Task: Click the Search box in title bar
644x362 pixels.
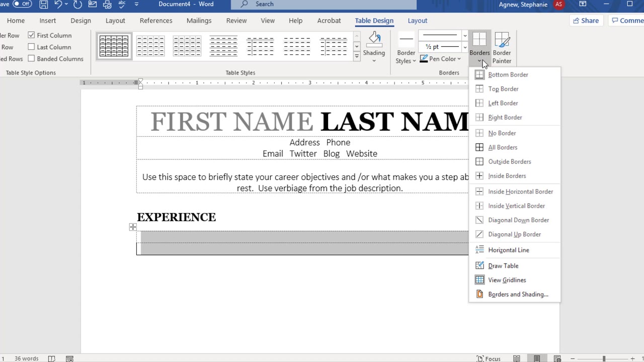Action: click(x=324, y=5)
